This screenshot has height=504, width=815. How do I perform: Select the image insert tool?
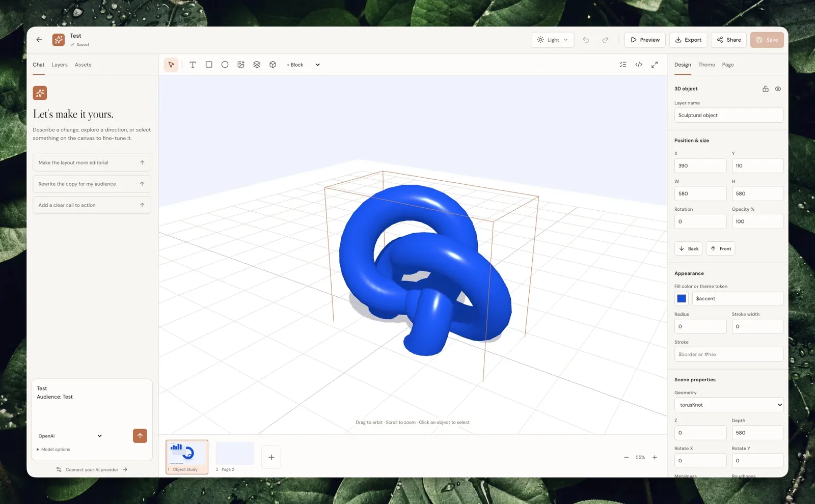point(241,65)
